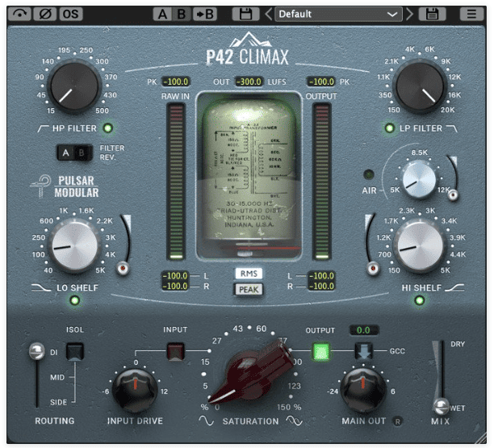Toggle the LO SHELF power LED

point(75,300)
